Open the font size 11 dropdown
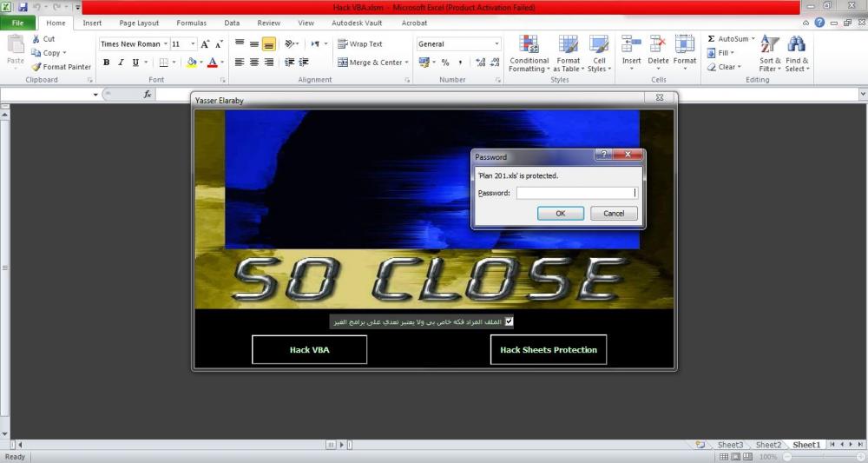This screenshot has height=463, width=868. pyautogui.click(x=194, y=43)
